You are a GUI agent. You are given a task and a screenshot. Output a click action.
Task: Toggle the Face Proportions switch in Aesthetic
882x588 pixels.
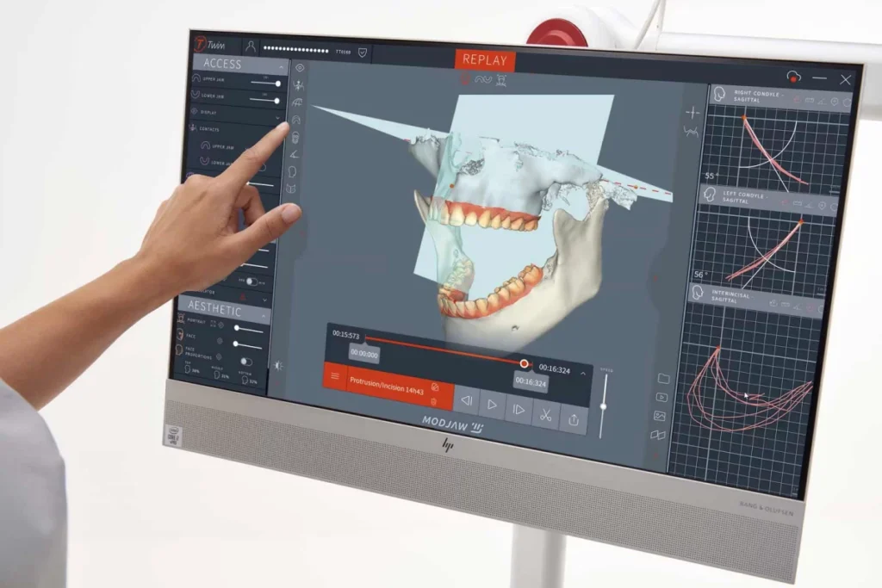pyautogui.click(x=246, y=362)
